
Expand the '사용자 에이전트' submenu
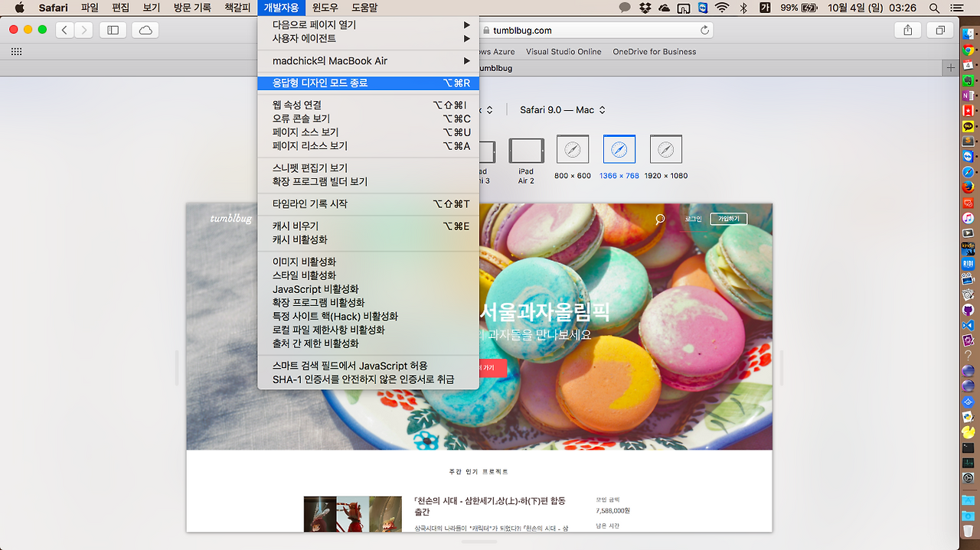(x=368, y=38)
